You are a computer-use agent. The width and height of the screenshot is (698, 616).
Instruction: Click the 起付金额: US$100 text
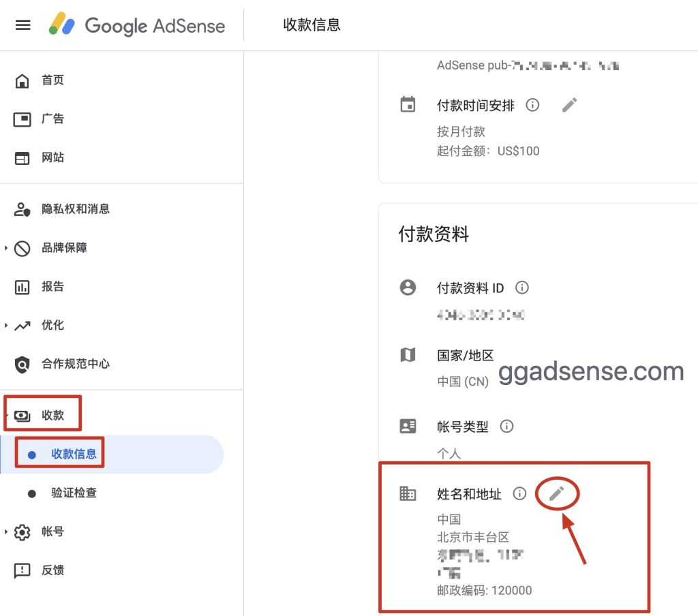click(x=488, y=151)
